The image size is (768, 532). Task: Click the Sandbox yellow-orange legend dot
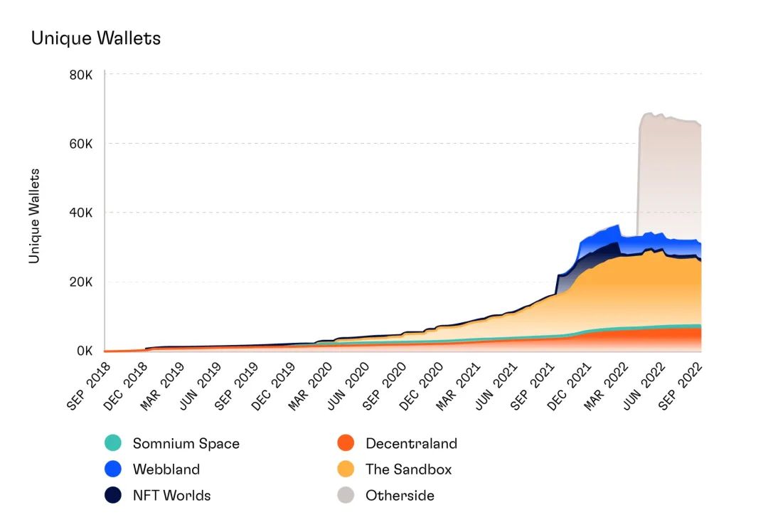[x=346, y=469]
